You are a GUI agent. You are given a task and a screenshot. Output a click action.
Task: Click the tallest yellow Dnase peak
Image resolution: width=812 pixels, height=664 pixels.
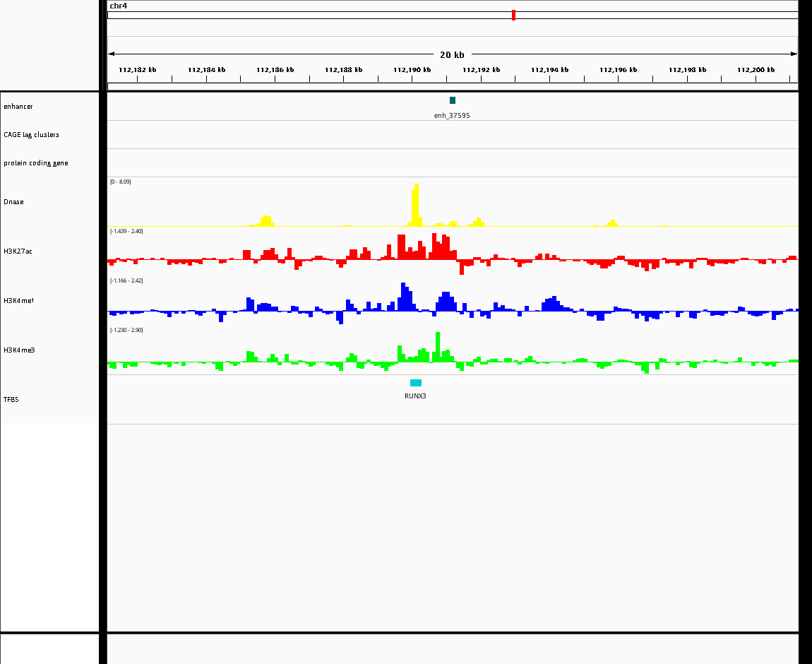coord(415,205)
